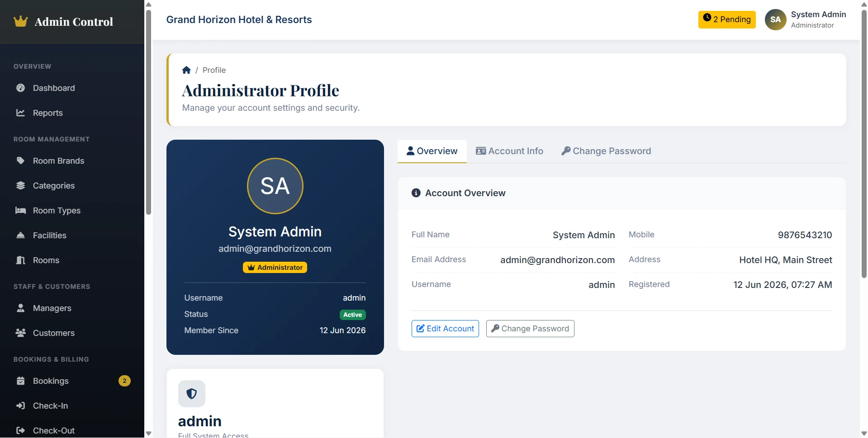
Task: Select Check-Out in sidebar
Action: [x=72, y=430]
